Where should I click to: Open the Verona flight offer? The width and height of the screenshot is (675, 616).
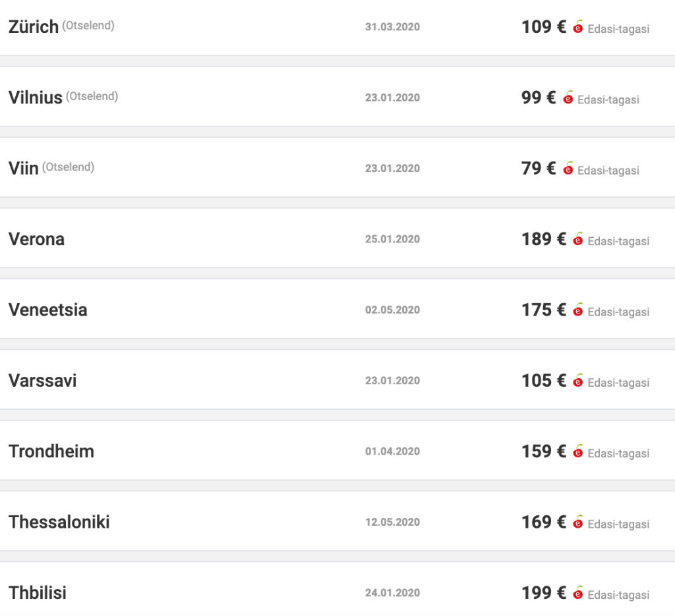click(37, 239)
